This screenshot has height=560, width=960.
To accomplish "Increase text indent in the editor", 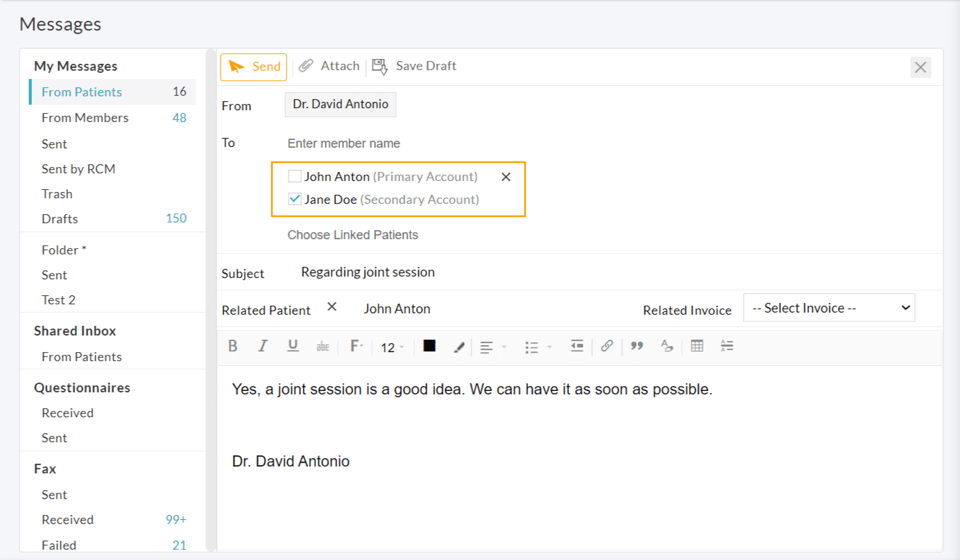I will 576,346.
